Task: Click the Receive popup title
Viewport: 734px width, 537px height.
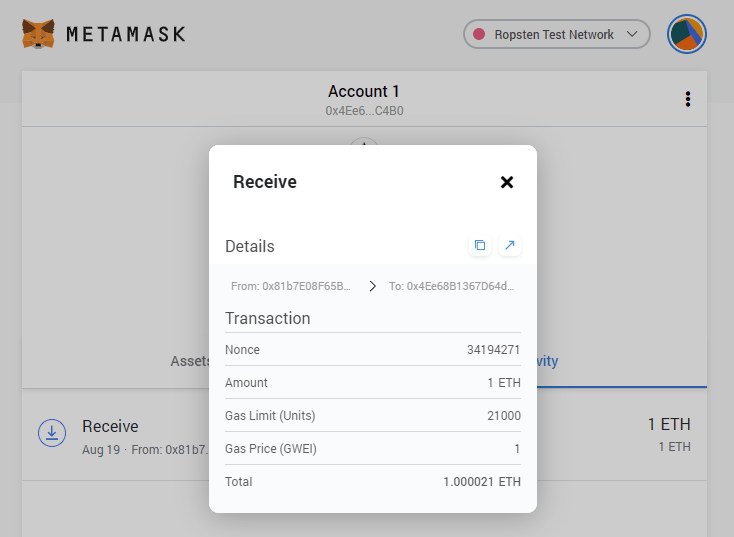Action: pyautogui.click(x=265, y=182)
